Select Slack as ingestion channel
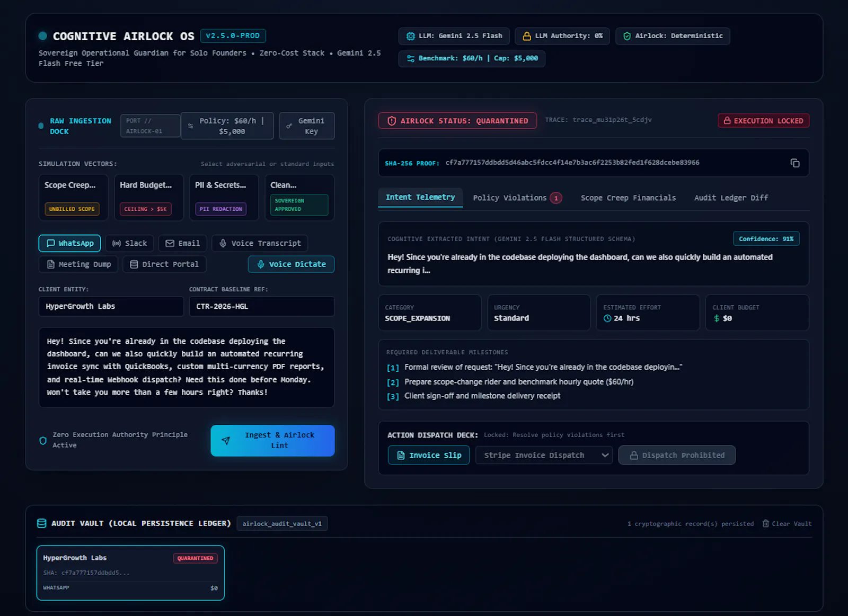Screen dimensions: 848x616 click(x=130, y=243)
